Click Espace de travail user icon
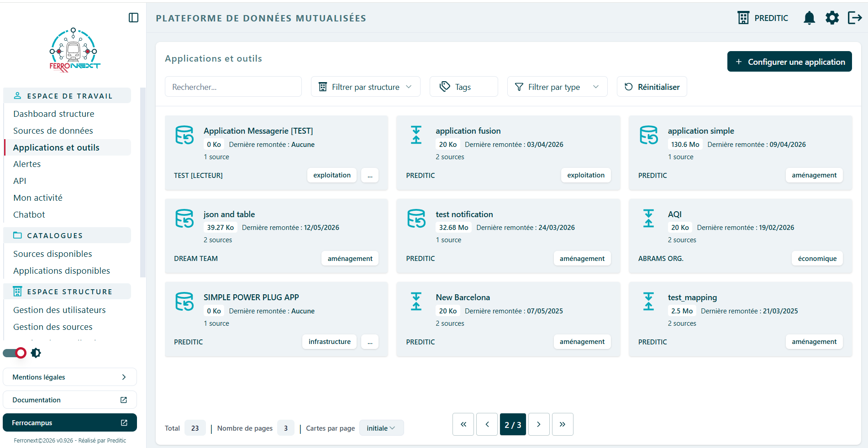 [x=17, y=96]
